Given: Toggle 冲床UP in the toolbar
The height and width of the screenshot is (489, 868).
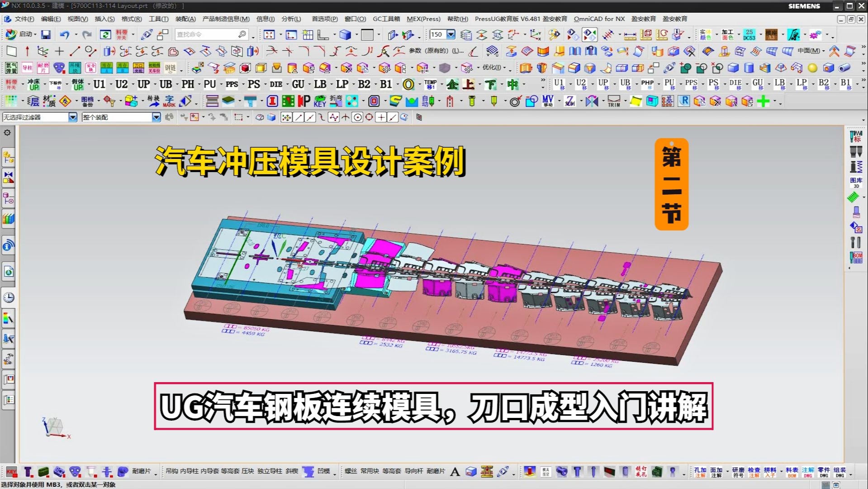Looking at the screenshot, I should 33,85.
